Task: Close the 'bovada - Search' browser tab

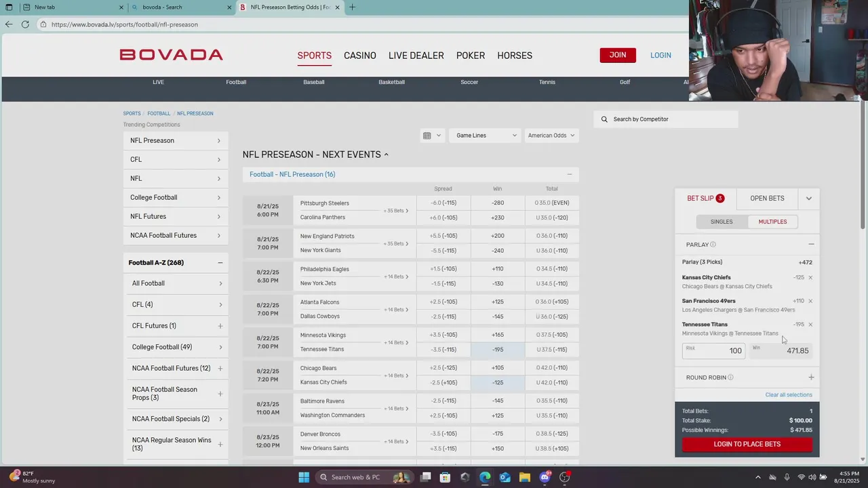Action: click(x=229, y=7)
